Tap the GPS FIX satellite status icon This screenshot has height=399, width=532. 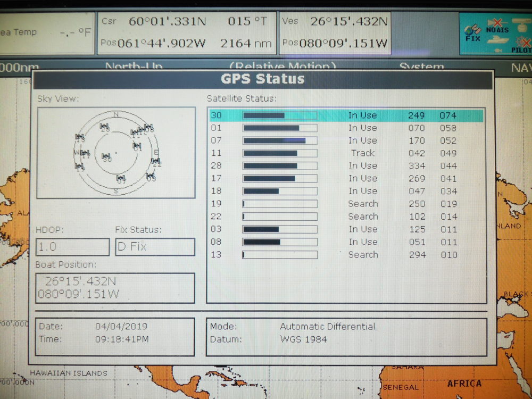(x=472, y=33)
